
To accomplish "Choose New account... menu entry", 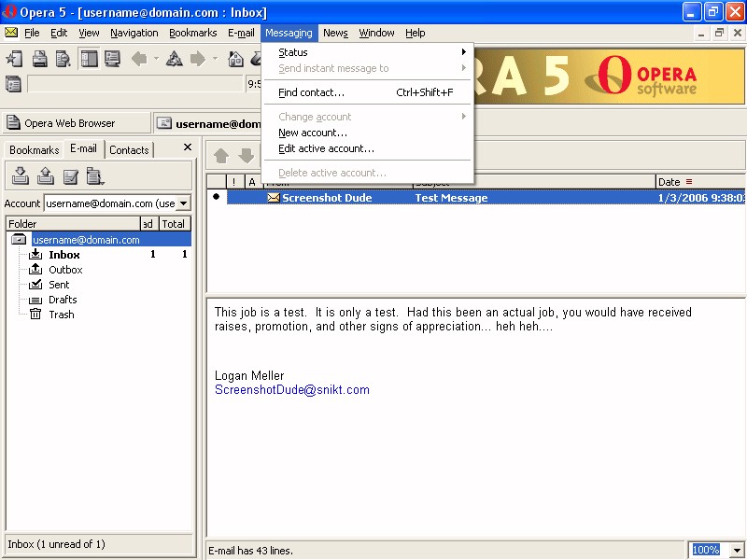I will coord(367,133).
